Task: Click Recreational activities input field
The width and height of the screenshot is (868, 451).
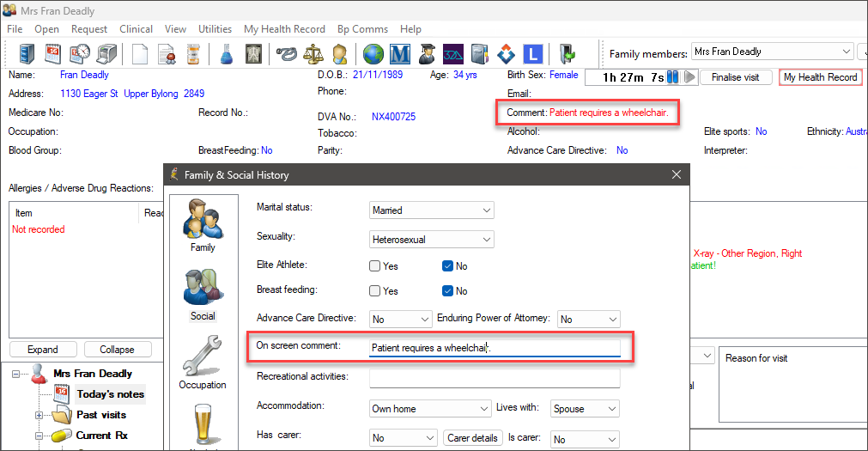Action: point(495,378)
